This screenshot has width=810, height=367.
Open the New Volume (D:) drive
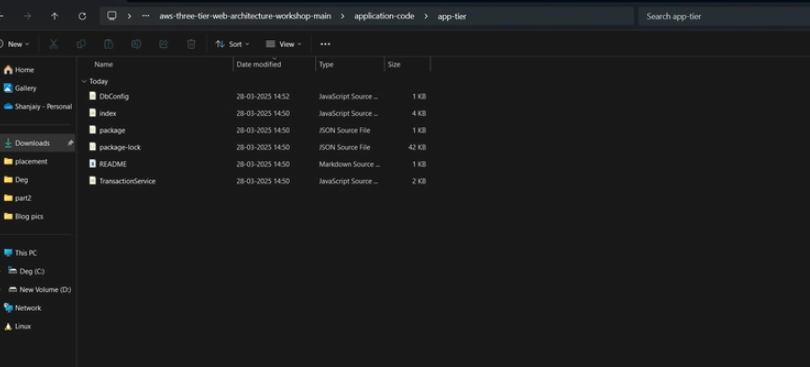(45, 289)
